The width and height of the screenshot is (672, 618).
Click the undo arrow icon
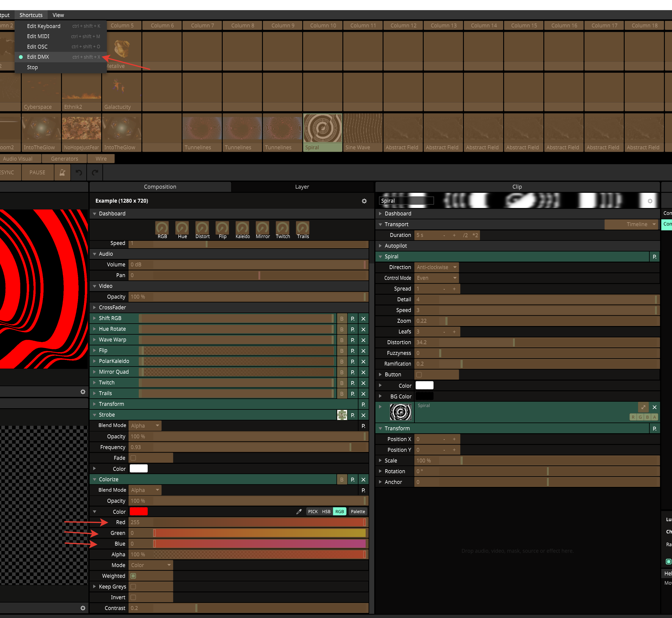(79, 173)
